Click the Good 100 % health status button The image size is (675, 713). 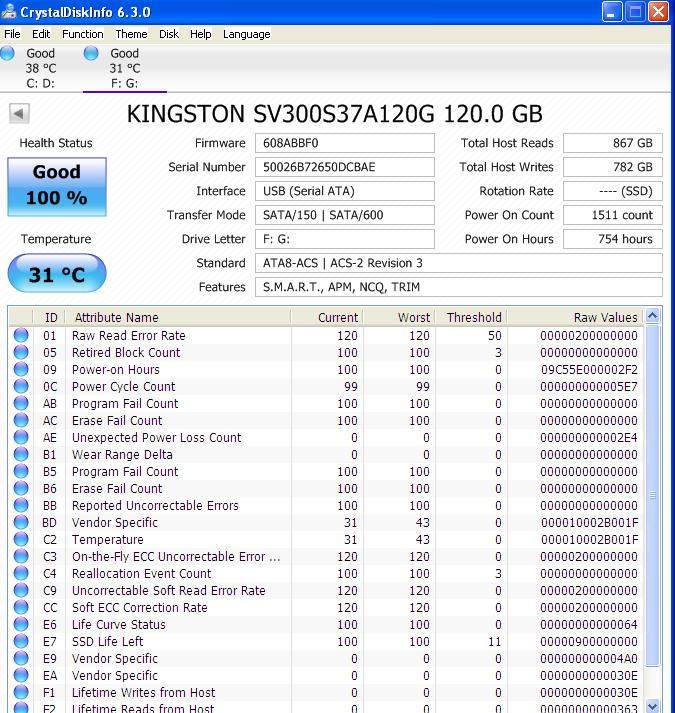click(x=56, y=184)
